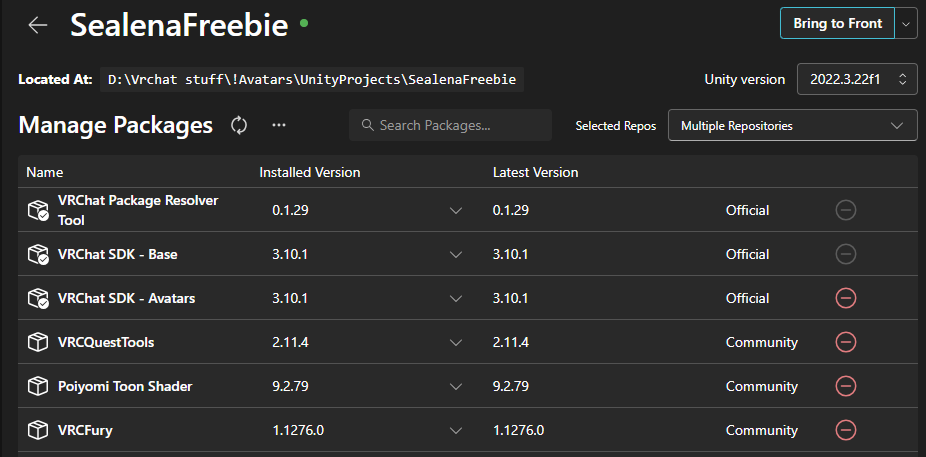Click the Installed Version column header
This screenshot has height=457, width=926.
point(309,172)
